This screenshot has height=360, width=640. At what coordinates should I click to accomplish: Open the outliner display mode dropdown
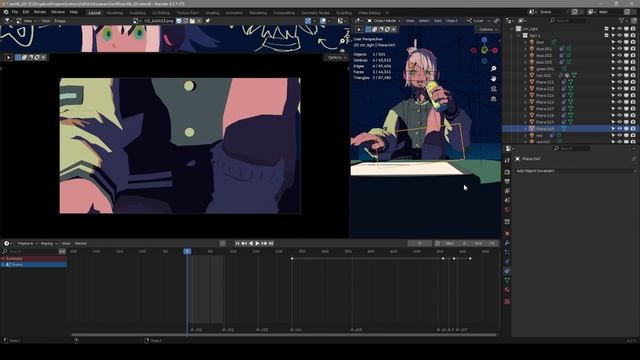coord(523,20)
